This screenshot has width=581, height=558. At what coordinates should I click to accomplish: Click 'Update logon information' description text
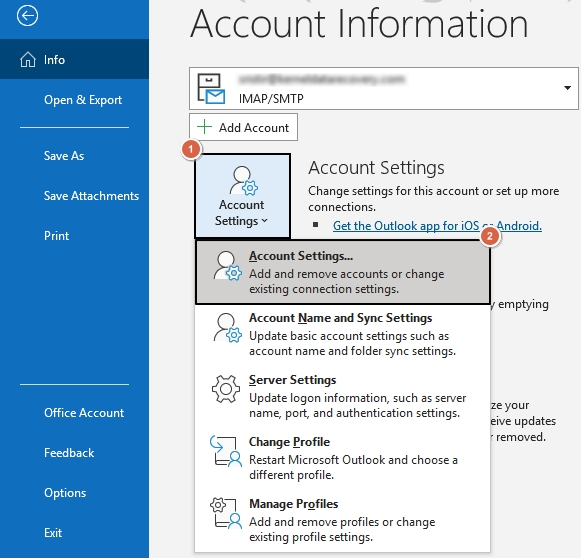(x=357, y=405)
